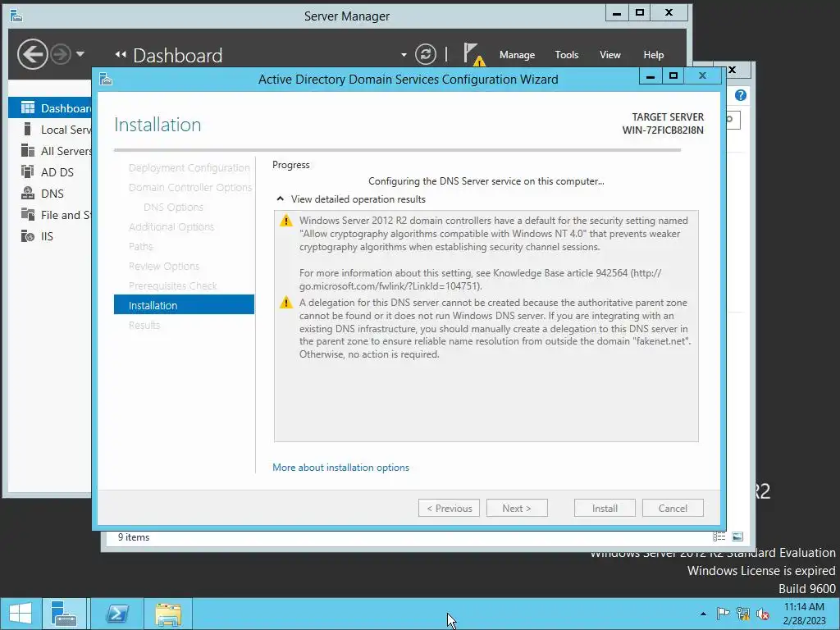The image size is (840, 630).
Task: Click the Installation step in wizard
Action: (x=184, y=305)
